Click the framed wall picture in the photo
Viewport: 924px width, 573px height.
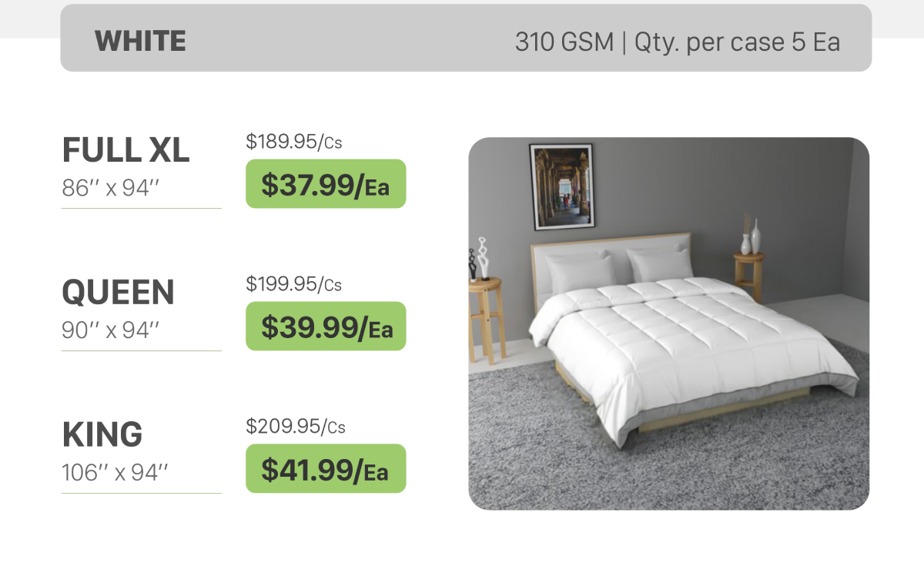pos(562,186)
